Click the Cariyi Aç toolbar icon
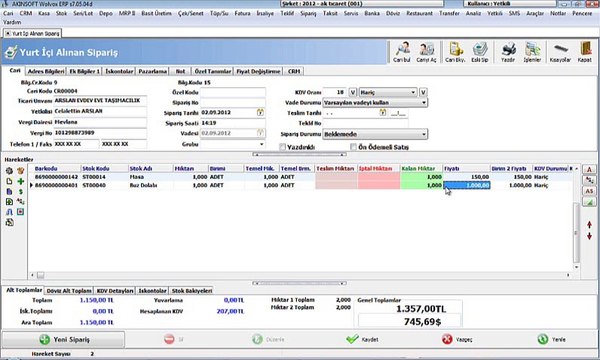The image size is (600, 360). click(426, 52)
